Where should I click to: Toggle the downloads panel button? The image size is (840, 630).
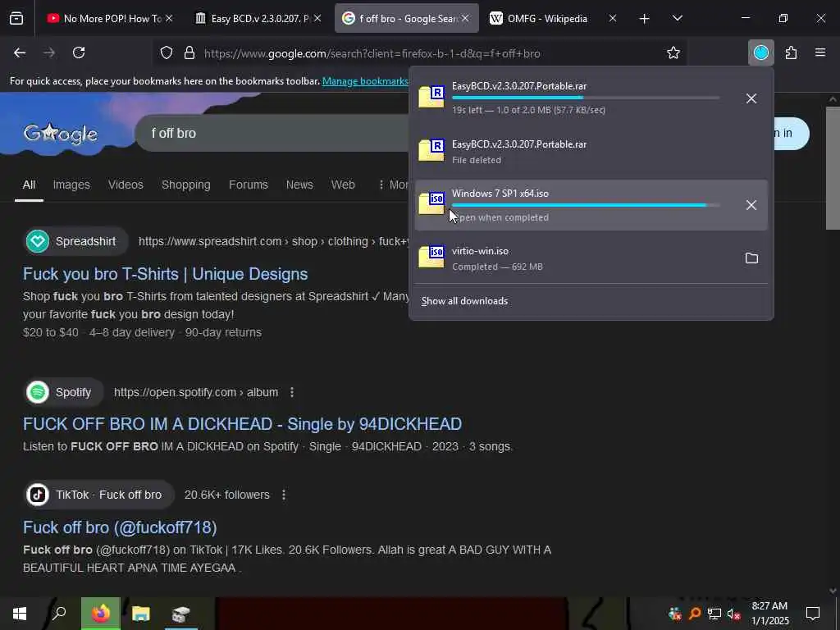click(761, 53)
